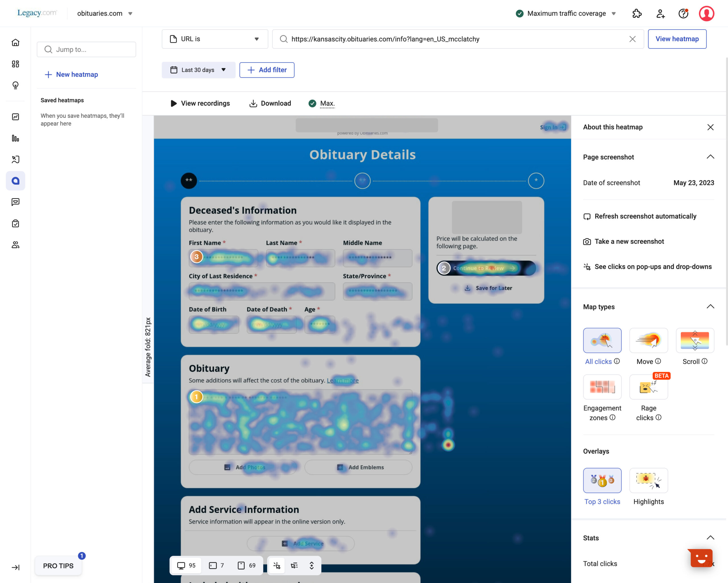
Task: Close the About this heatmap panel
Action: coord(710,127)
